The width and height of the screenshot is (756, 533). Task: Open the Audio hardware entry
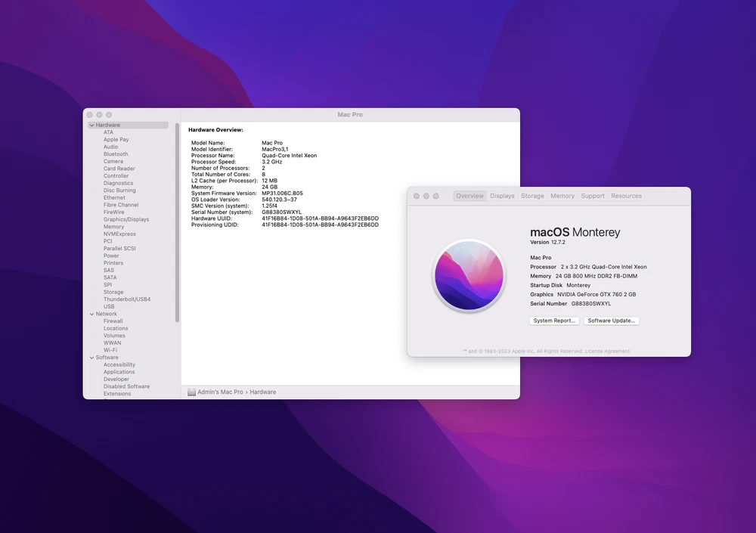click(110, 147)
